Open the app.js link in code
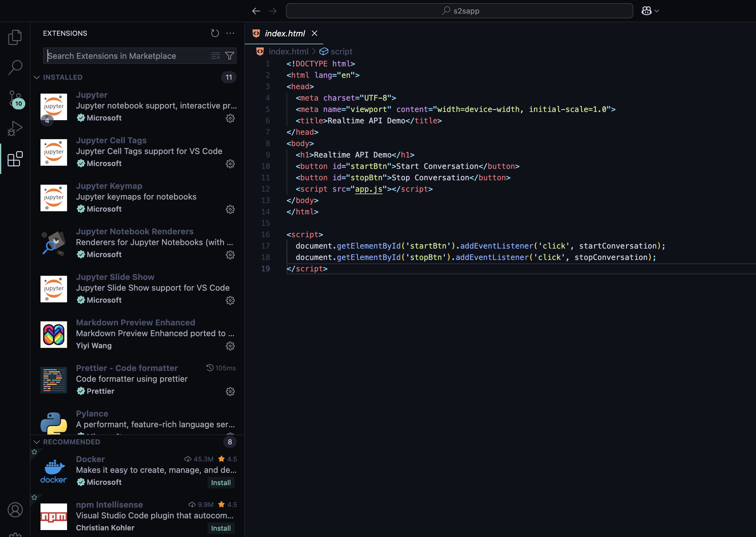The height and width of the screenshot is (537, 756). pyautogui.click(x=369, y=189)
